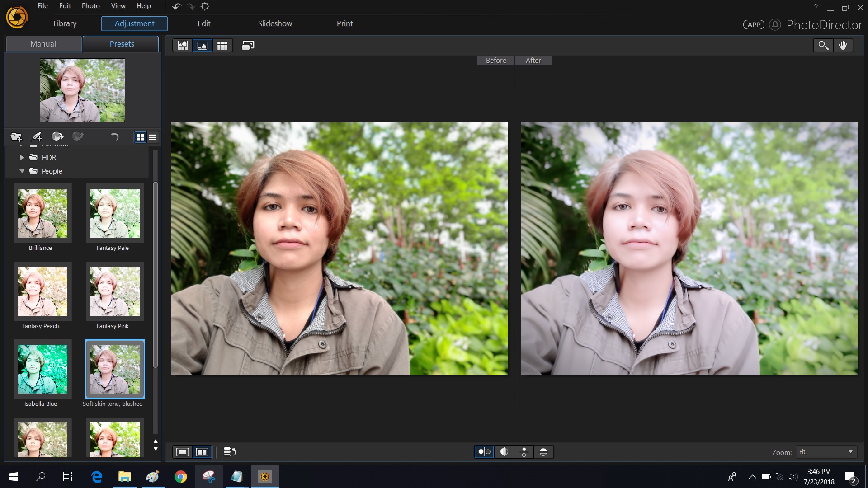This screenshot has height=488, width=868.
Task: Open the View menu
Action: 118,6
